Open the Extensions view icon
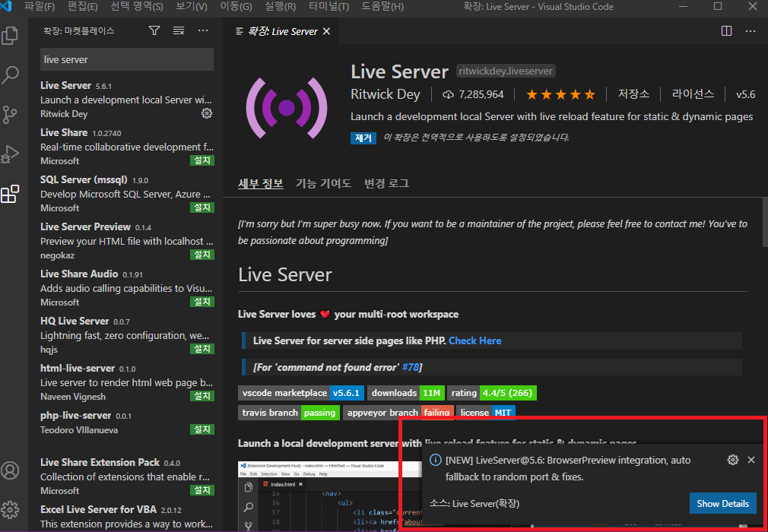768x532 pixels. tap(10, 194)
